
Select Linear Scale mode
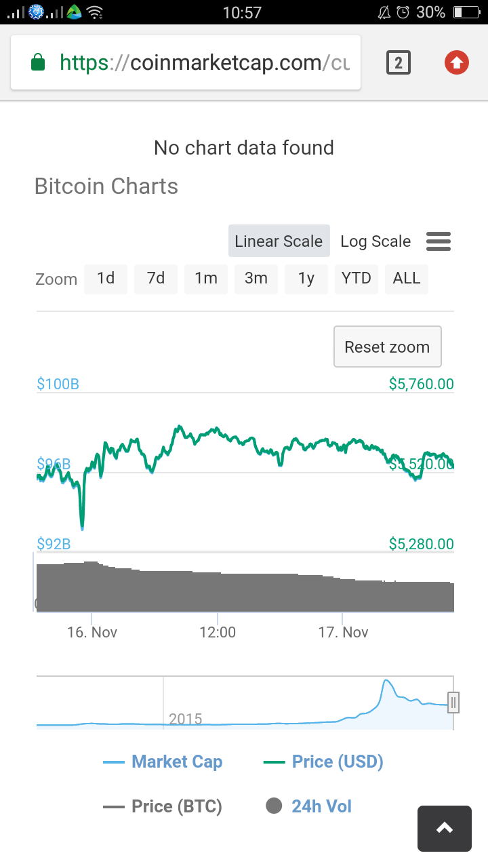point(279,241)
